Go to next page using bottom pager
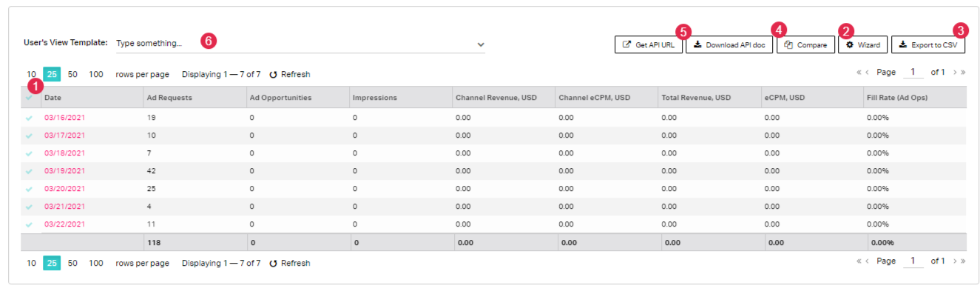Viewport: 980px width, 291px height. coord(955,261)
